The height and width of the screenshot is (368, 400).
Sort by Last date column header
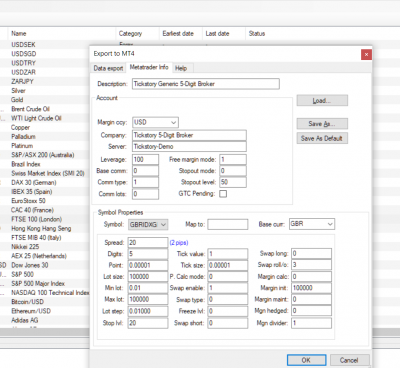click(224, 33)
